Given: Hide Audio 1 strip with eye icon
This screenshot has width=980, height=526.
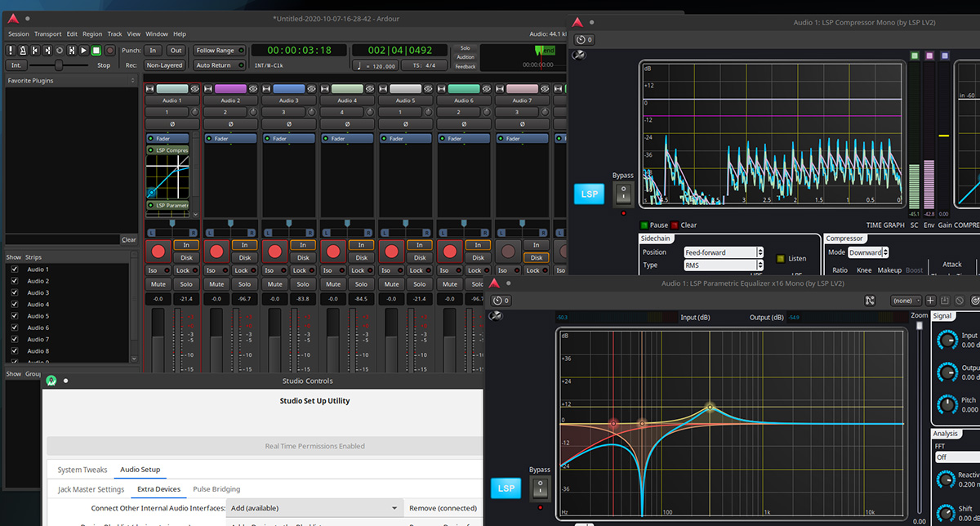Looking at the screenshot, I should tap(195, 88).
